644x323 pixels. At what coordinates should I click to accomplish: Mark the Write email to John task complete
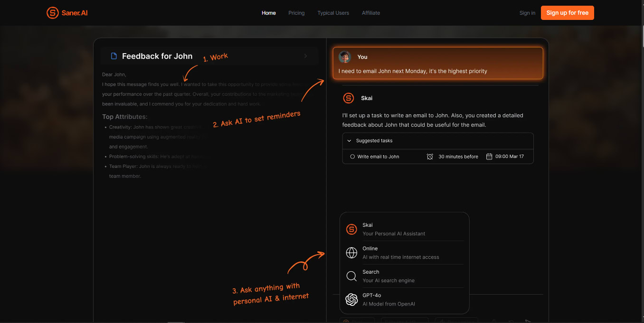[x=352, y=157]
